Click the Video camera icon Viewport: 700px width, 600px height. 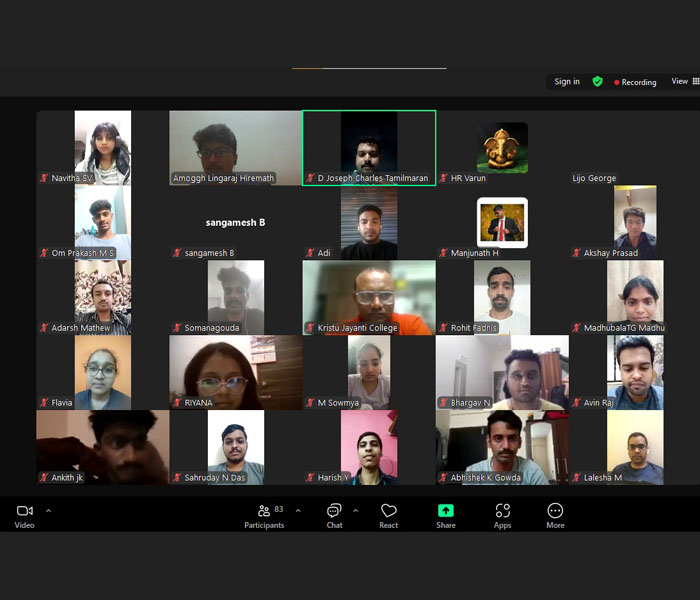24,511
